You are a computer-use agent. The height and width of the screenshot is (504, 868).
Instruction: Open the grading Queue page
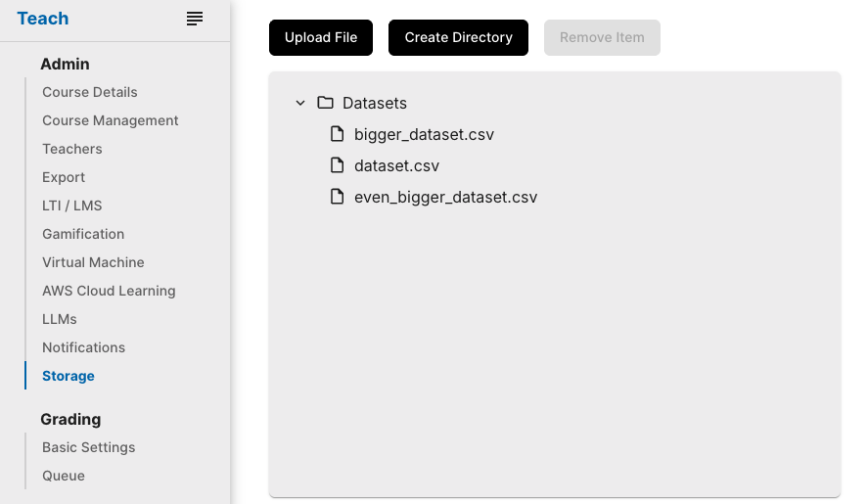click(x=64, y=476)
